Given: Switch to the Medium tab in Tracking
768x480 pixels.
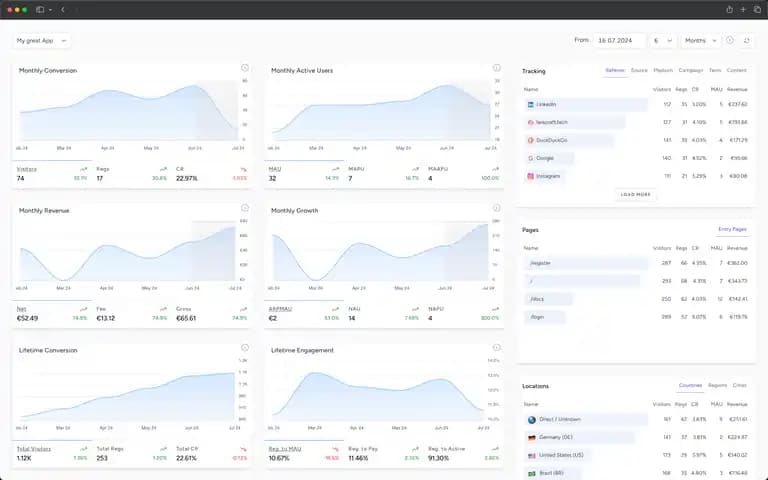Looking at the screenshot, I should 663,71.
